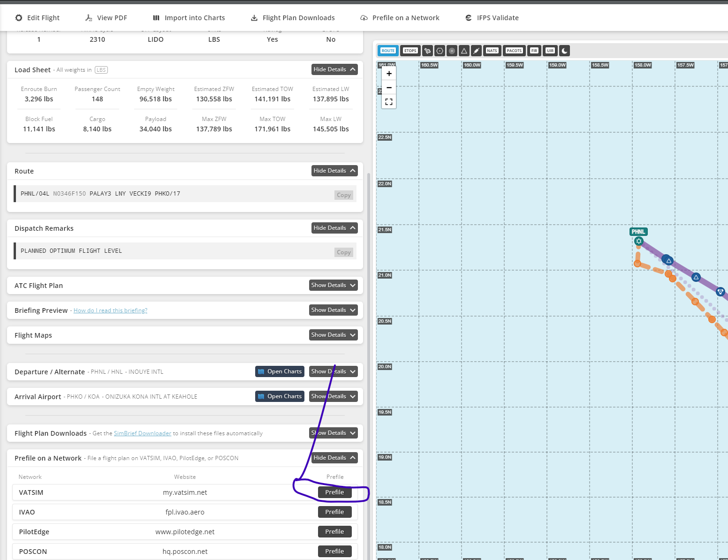
Task: Click the gear icon on the PHNL marker
Action: click(x=639, y=241)
